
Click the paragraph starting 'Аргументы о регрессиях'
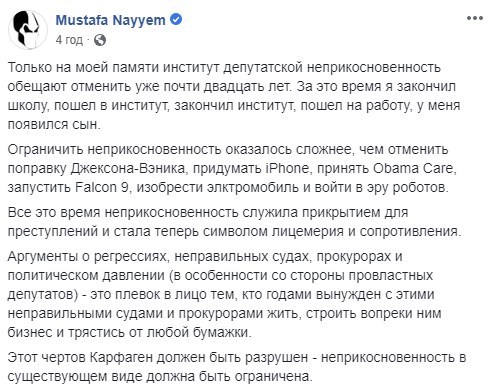tap(224, 294)
